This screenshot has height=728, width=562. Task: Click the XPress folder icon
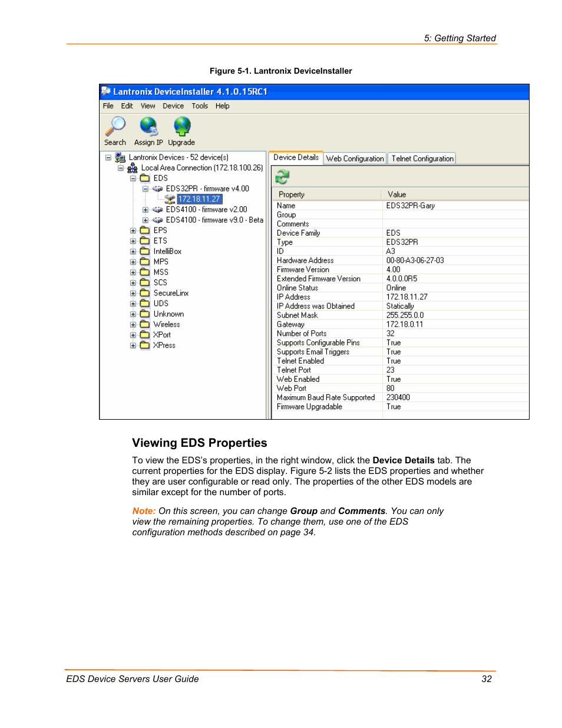[145, 345]
